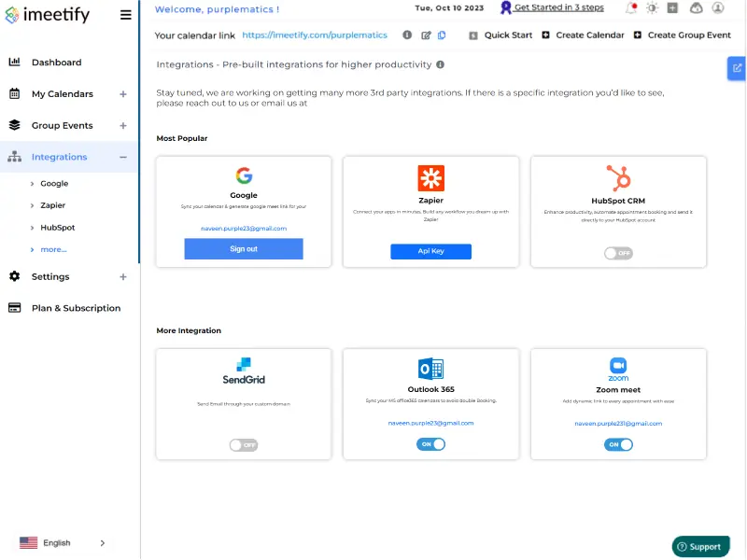
Task: Expand My Calendars with plus
Action: pos(123,94)
